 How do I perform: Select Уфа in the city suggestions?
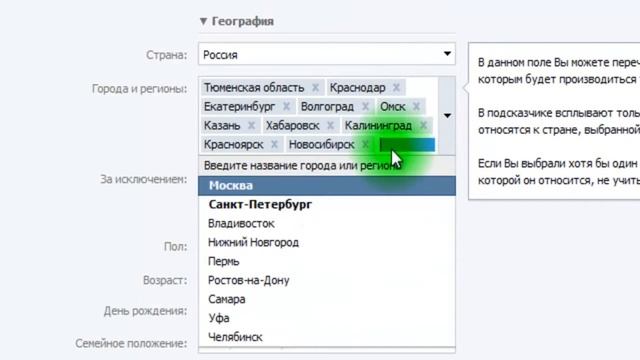click(327, 318)
